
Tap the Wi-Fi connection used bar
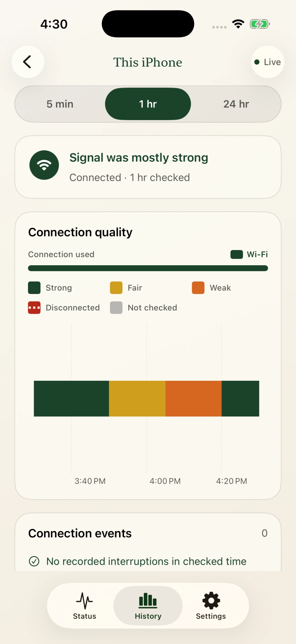tap(148, 268)
